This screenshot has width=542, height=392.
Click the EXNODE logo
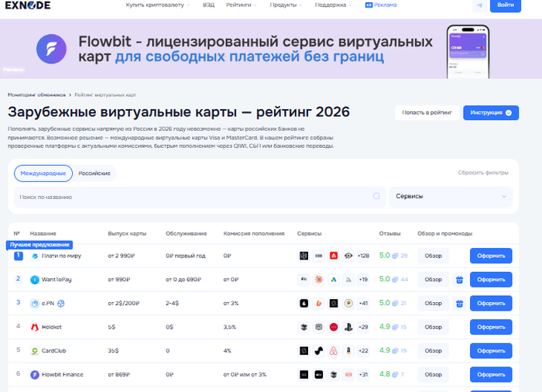pos(29,5)
